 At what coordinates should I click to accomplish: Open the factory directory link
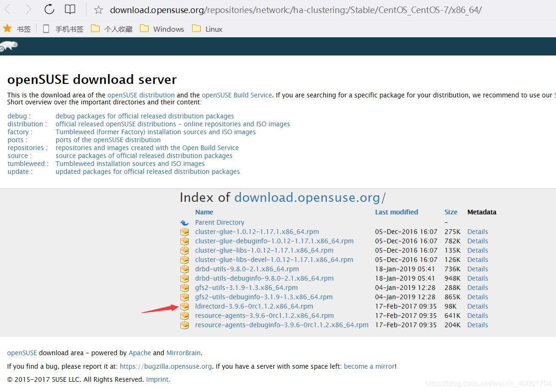[x=18, y=132]
